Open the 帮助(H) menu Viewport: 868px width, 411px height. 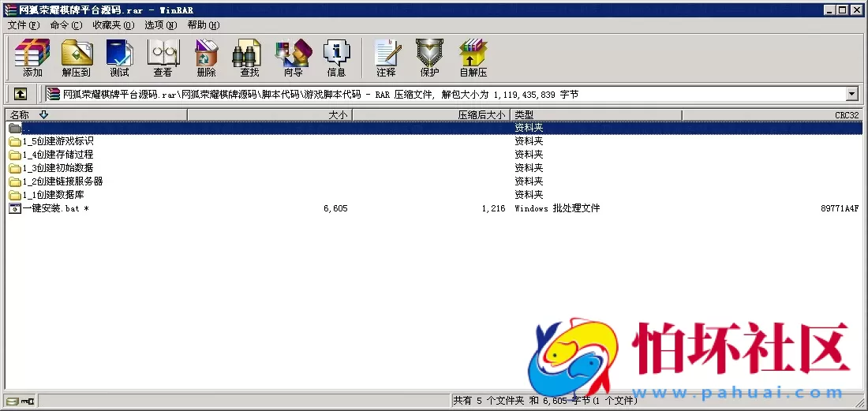coord(203,25)
